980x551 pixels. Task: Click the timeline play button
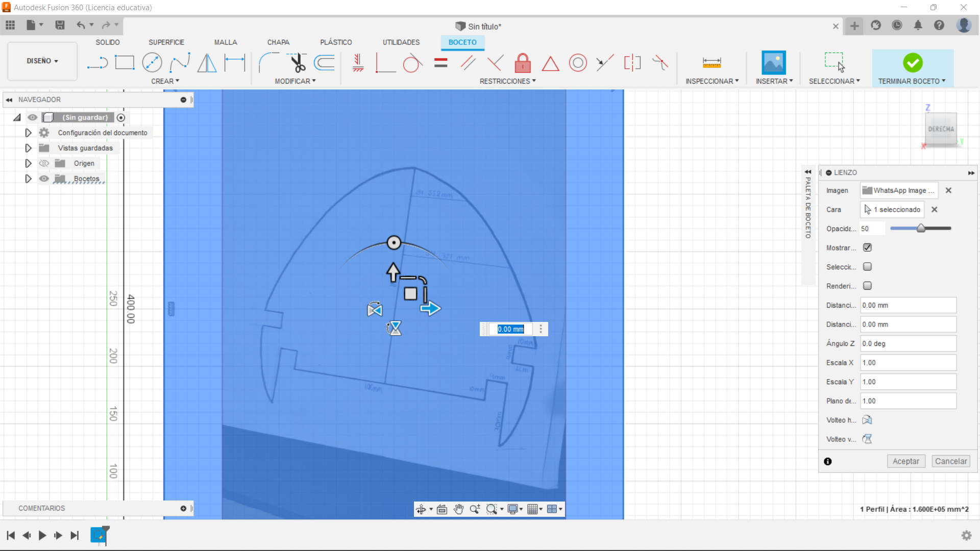42,535
